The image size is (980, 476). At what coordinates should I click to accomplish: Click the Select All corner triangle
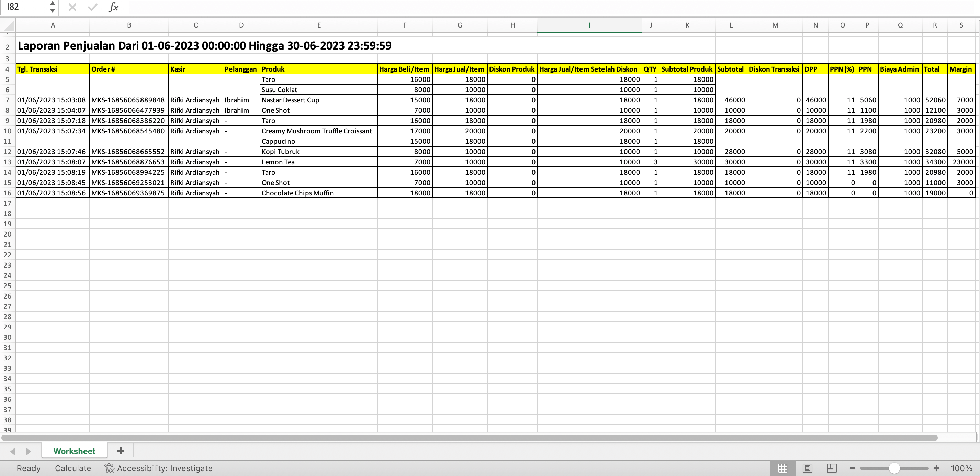click(x=8, y=25)
